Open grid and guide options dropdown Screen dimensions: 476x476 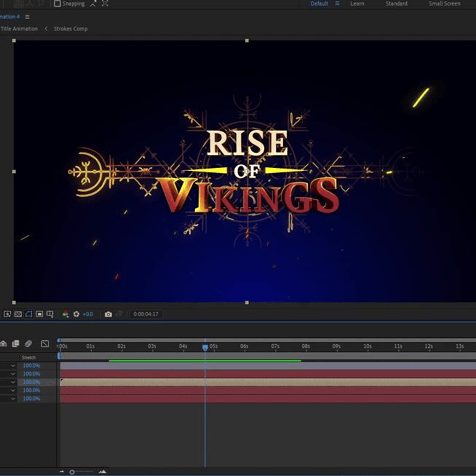click(x=50, y=314)
